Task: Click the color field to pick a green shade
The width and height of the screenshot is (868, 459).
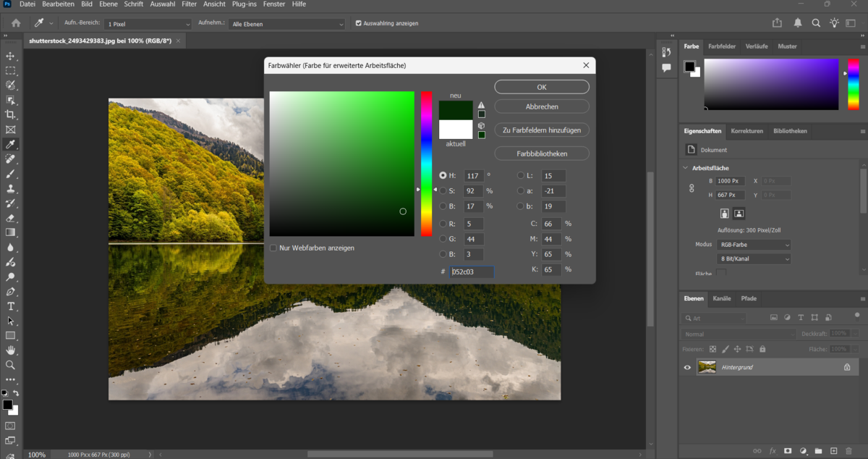Action: (x=376, y=130)
